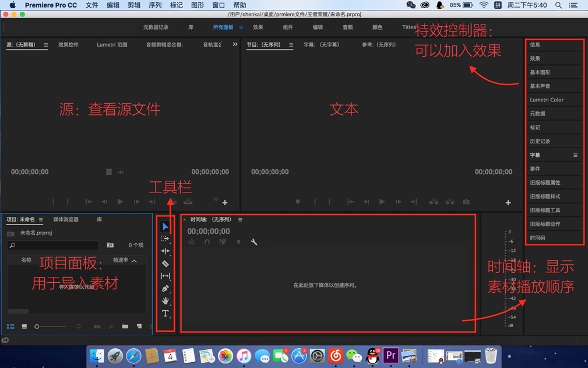
Task: Select the Type tool
Action: coord(166,313)
